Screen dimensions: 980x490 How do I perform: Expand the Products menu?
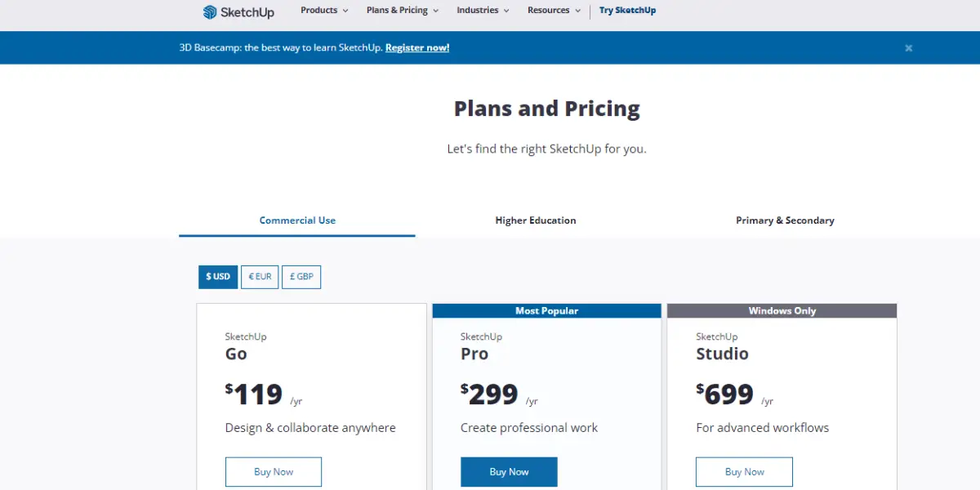click(324, 11)
